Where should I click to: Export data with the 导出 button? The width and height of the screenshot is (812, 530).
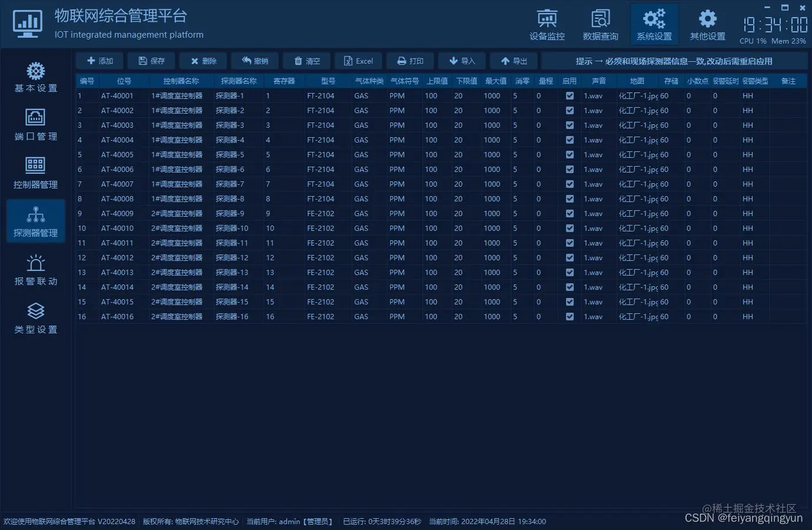[x=513, y=60]
